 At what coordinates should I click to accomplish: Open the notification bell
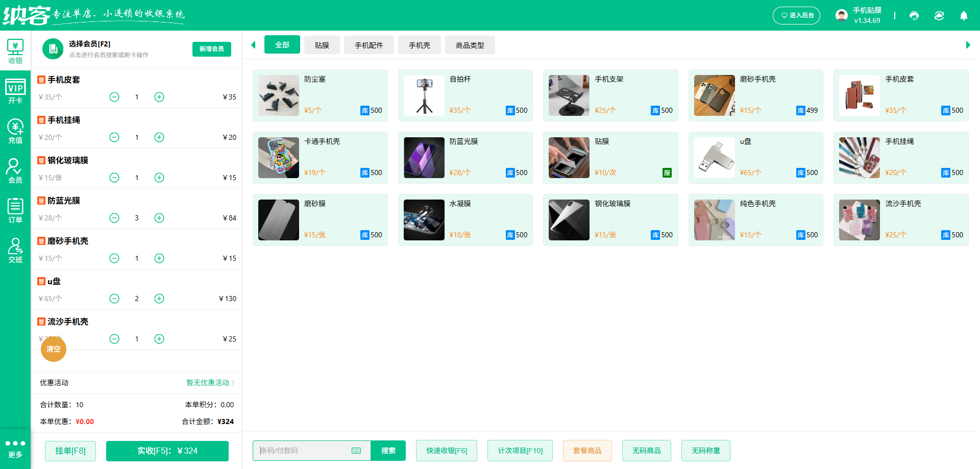tap(964, 16)
